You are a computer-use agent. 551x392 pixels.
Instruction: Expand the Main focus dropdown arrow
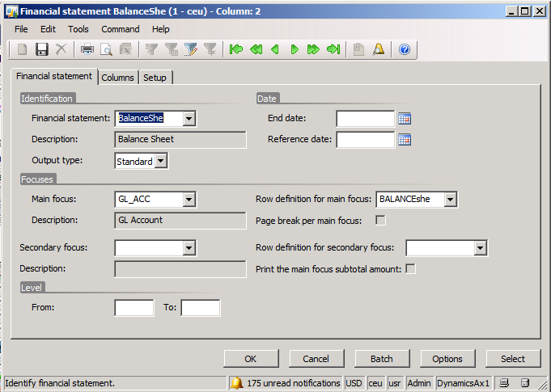tap(189, 200)
